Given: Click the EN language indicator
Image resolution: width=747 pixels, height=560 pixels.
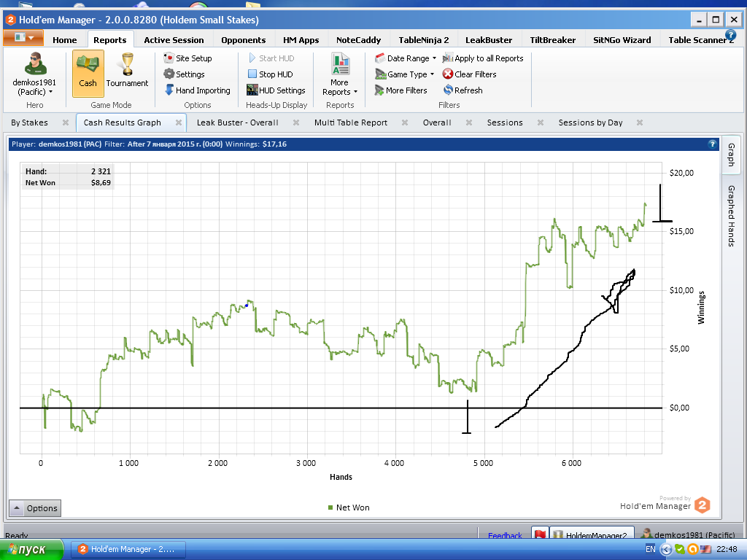Looking at the screenshot, I should [650, 549].
